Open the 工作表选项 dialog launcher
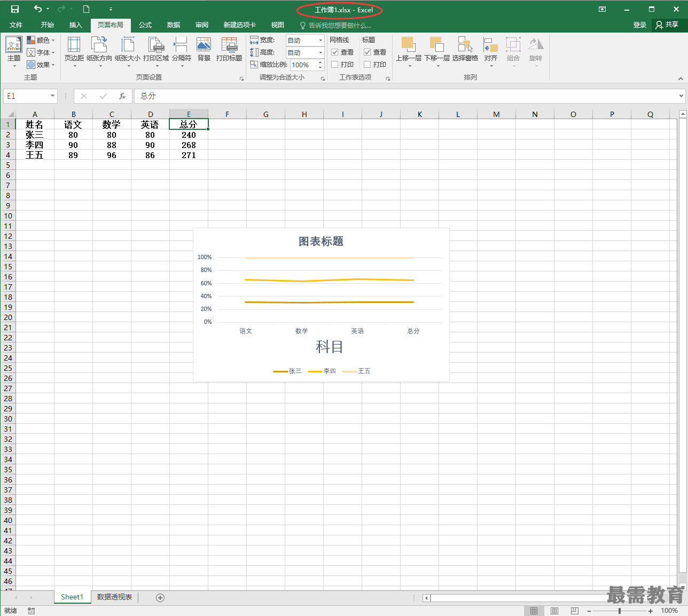Image resolution: width=688 pixels, height=616 pixels. (x=388, y=79)
